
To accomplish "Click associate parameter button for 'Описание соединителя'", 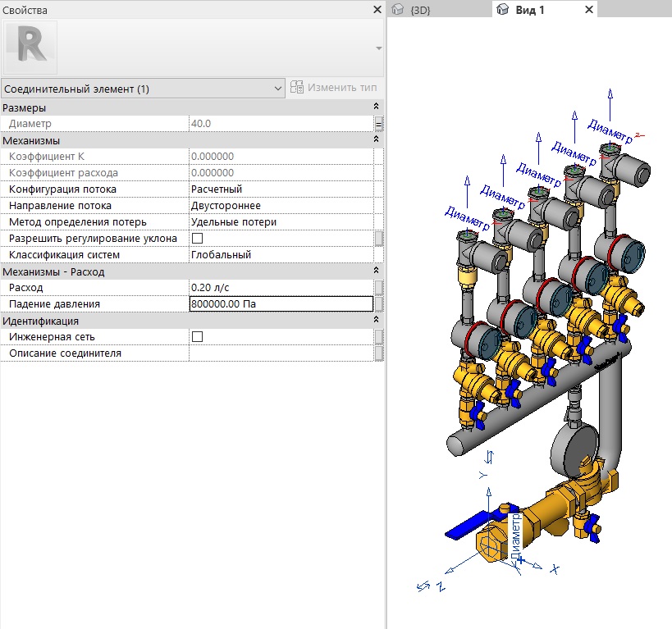I will [378, 353].
